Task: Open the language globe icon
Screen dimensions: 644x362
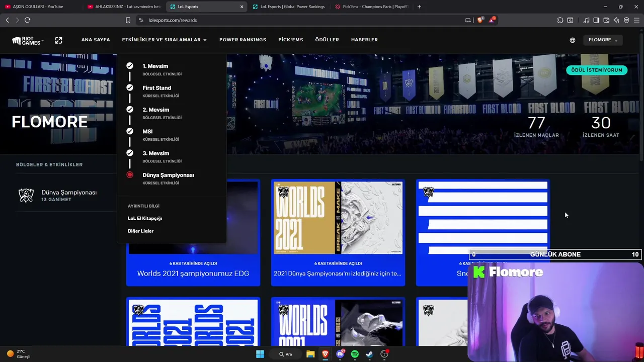Action: point(573,40)
